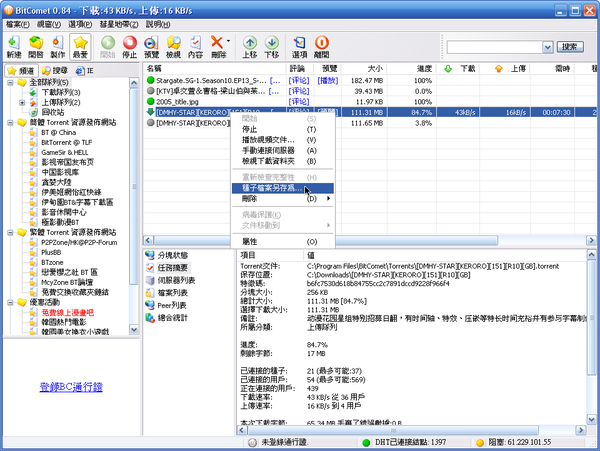Click the 預覽 (Preview) toolbar icon
Screen dimensions: 600x451
[152, 47]
